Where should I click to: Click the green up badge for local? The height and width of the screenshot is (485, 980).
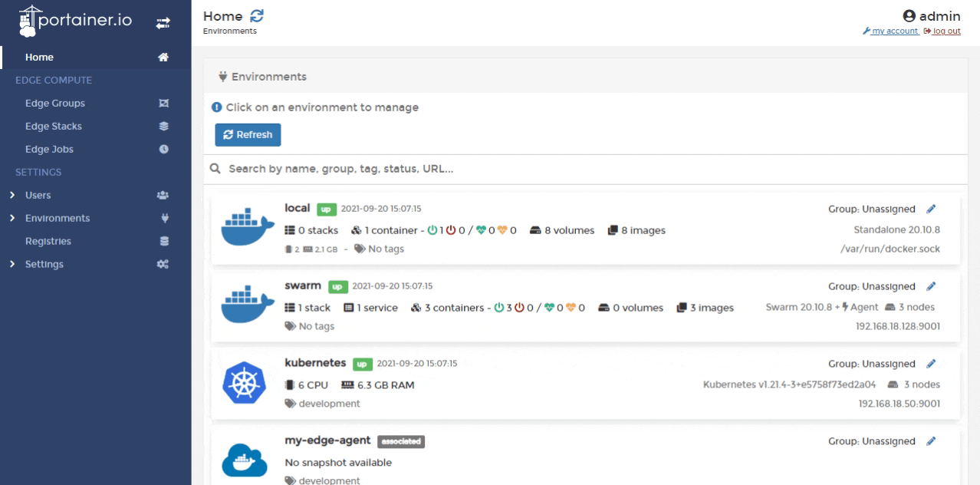tap(327, 209)
